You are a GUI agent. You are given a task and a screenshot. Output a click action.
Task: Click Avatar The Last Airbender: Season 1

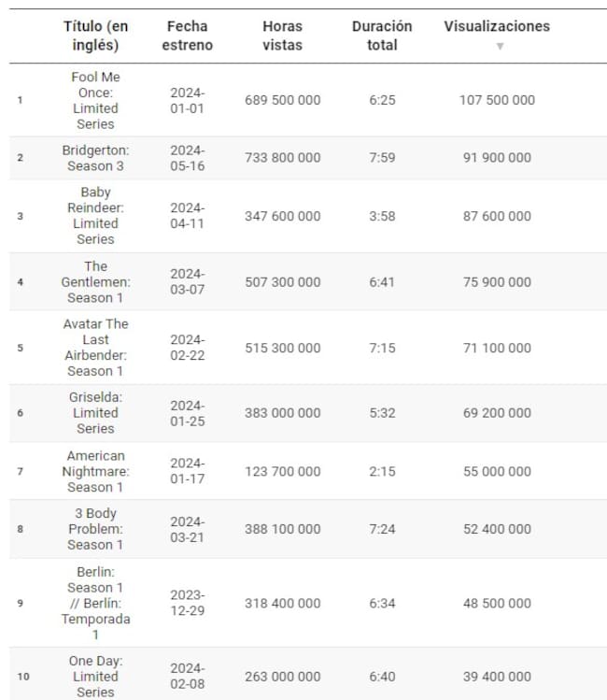(95, 348)
